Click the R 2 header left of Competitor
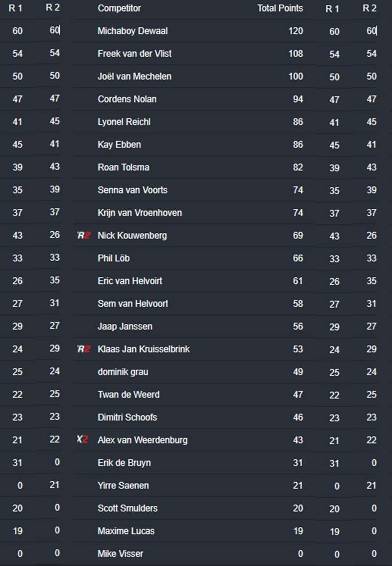This screenshot has height=566, width=392. (x=52, y=8)
